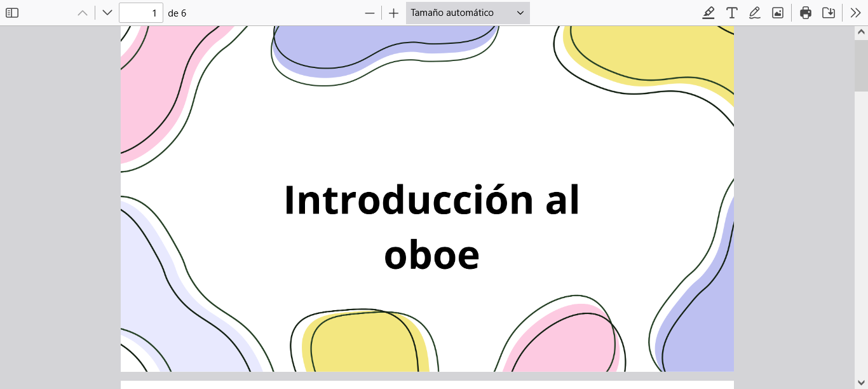Go to the next page
This screenshot has height=389, width=868.
[107, 13]
